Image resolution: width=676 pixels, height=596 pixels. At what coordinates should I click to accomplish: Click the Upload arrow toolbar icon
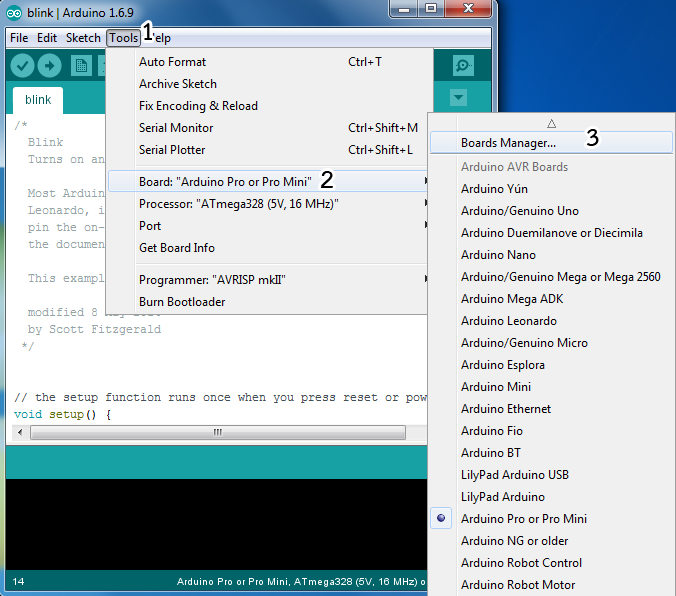coord(50,66)
